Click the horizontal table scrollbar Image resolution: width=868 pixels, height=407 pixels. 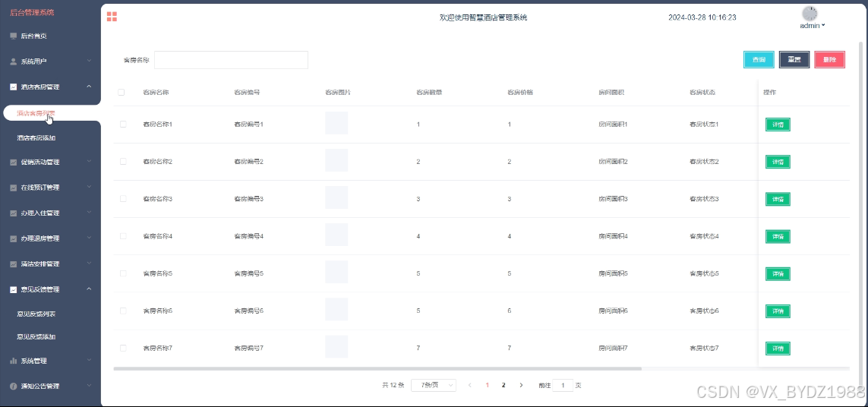pos(377,368)
